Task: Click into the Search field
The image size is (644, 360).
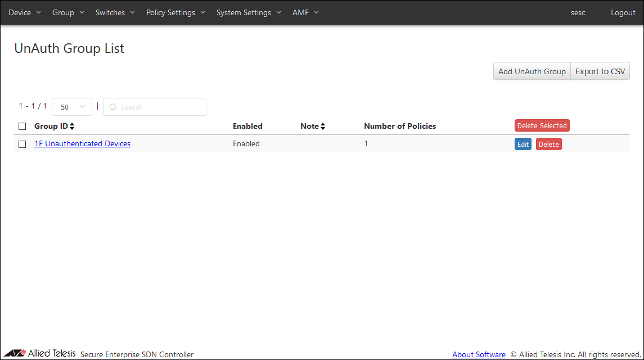Action: click(x=160, y=107)
